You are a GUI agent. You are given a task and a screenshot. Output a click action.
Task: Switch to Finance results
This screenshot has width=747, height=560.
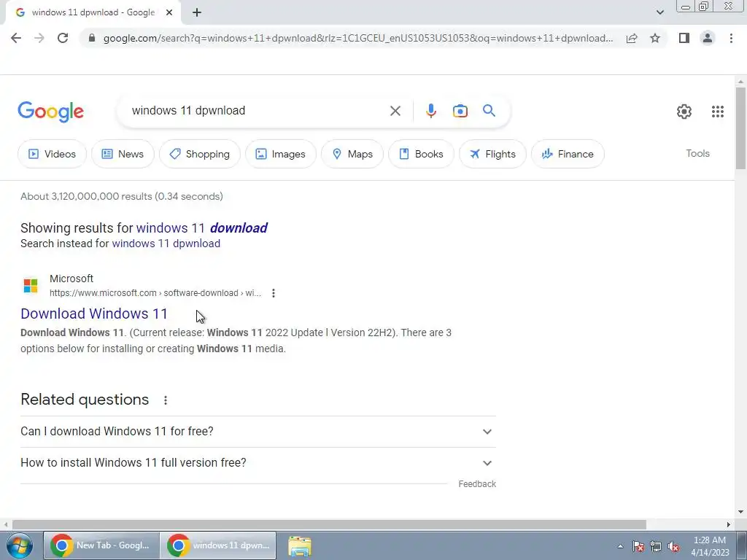(568, 154)
